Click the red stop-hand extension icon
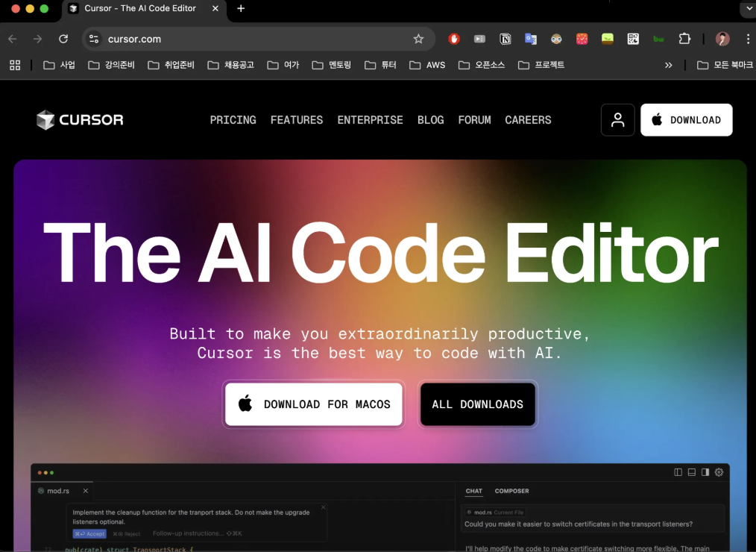This screenshot has height=552, width=756. click(454, 39)
